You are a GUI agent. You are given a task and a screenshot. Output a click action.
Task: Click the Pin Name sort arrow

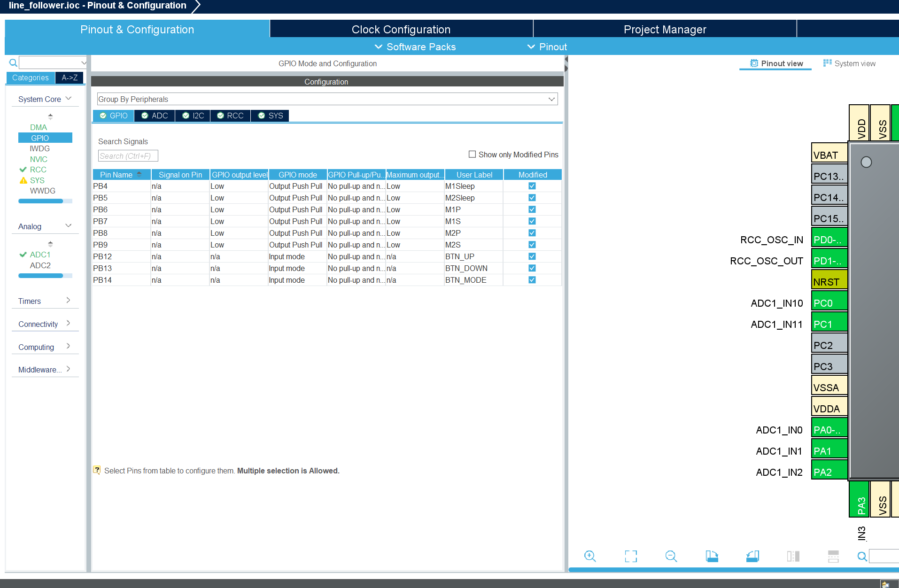tap(139, 174)
